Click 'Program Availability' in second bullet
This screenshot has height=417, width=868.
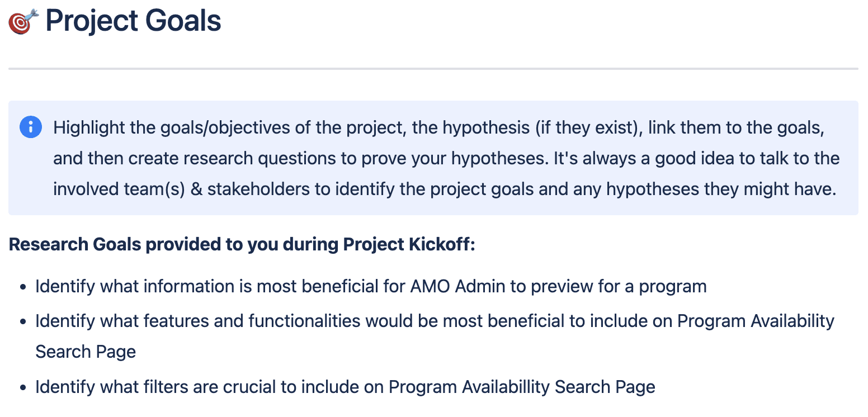[756, 321]
